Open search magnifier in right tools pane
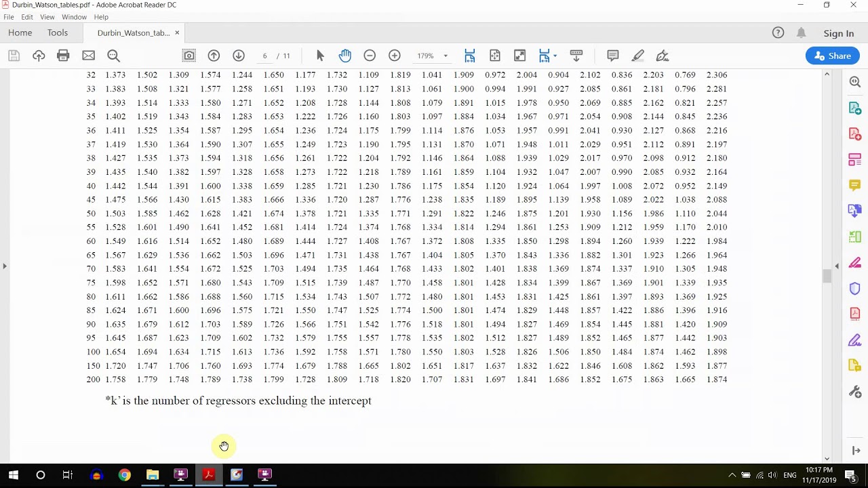Image resolution: width=868 pixels, height=488 pixels. pos(854,82)
